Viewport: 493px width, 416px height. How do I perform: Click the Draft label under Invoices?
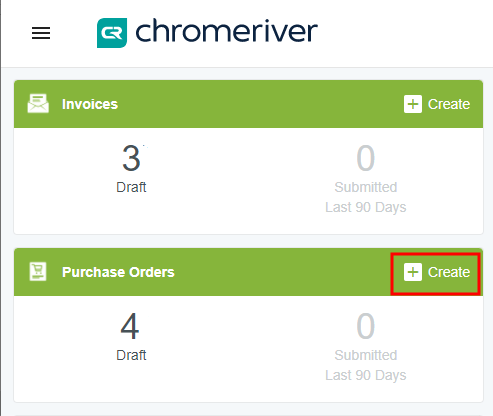click(x=131, y=187)
